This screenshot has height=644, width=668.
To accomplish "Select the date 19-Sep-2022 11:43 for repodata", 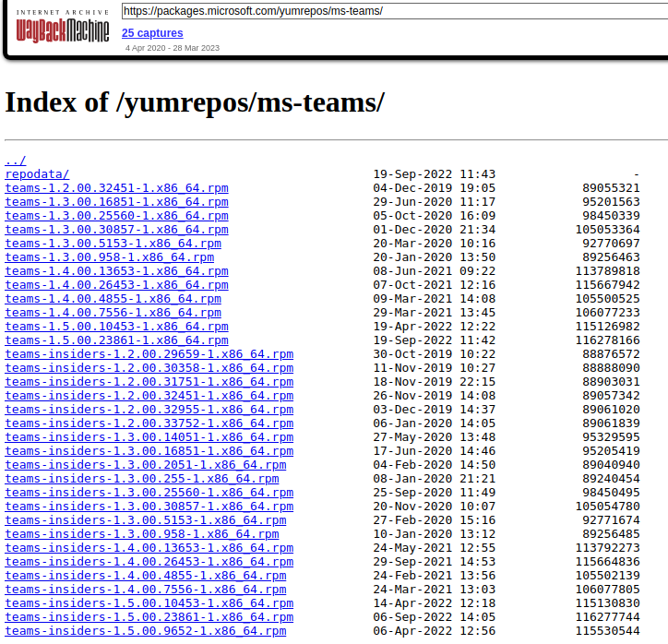I will (x=435, y=174).
